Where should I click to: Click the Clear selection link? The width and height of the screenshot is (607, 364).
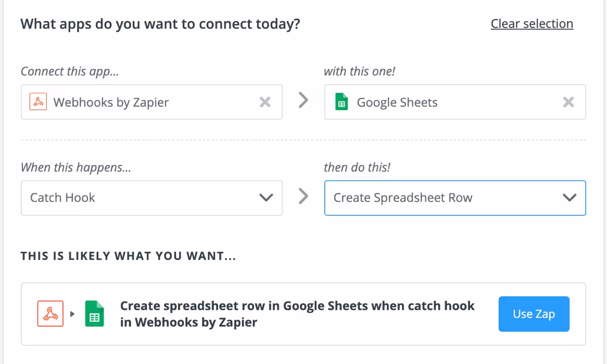(532, 23)
